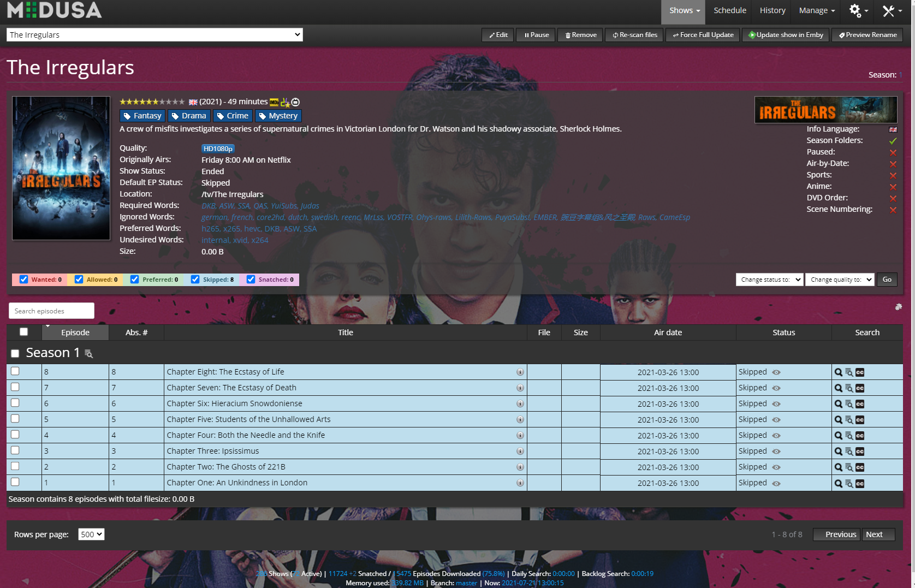The image size is (915, 588).
Task: Click the Force Full Update action
Action: (702, 34)
